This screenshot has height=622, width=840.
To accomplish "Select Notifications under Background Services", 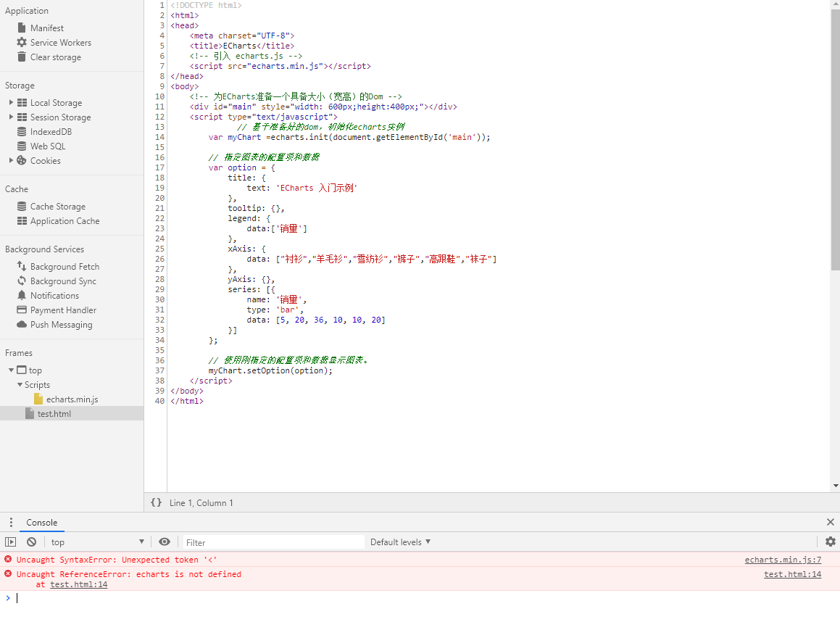I will point(54,295).
